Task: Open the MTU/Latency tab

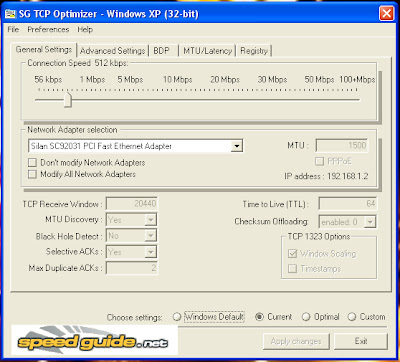Action: pos(207,51)
